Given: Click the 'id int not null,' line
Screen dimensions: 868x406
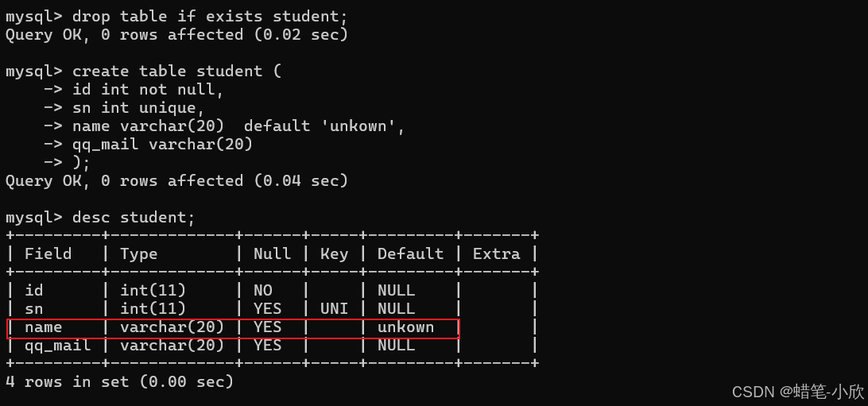Looking at the screenshot, I should pyautogui.click(x=148, y=90).
